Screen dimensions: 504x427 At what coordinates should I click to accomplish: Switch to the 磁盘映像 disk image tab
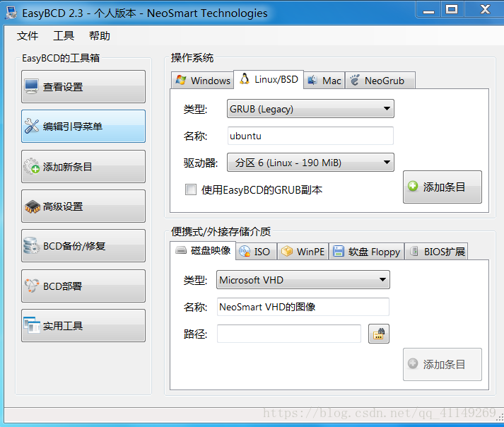pyautogui.click(x=203, y=250)
